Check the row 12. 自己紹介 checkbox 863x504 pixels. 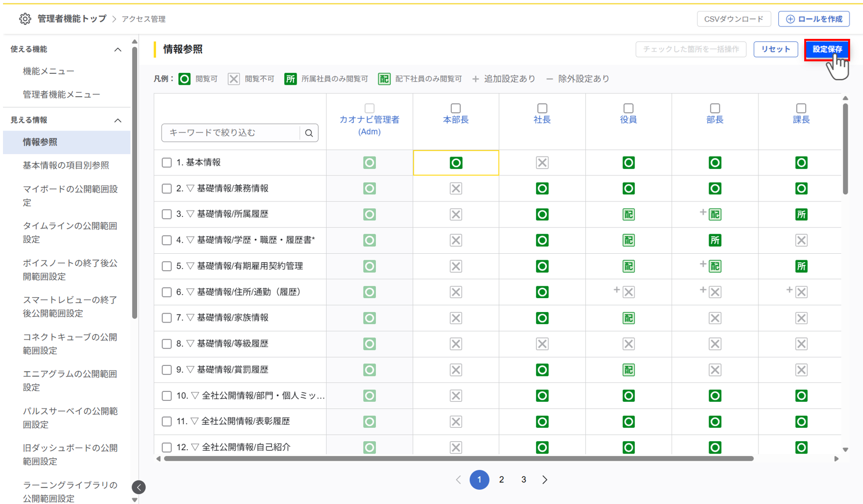[x=167, y=447]
